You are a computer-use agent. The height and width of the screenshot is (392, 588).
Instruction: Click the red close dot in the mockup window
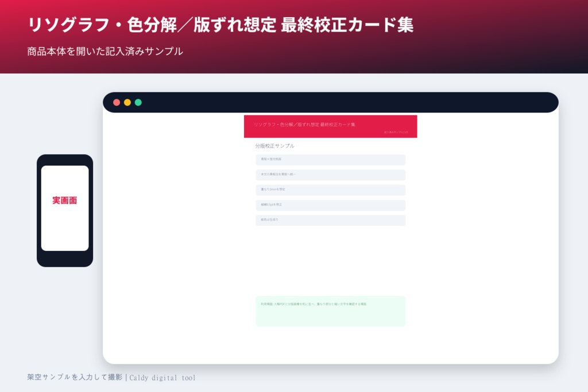pos(117,102)
